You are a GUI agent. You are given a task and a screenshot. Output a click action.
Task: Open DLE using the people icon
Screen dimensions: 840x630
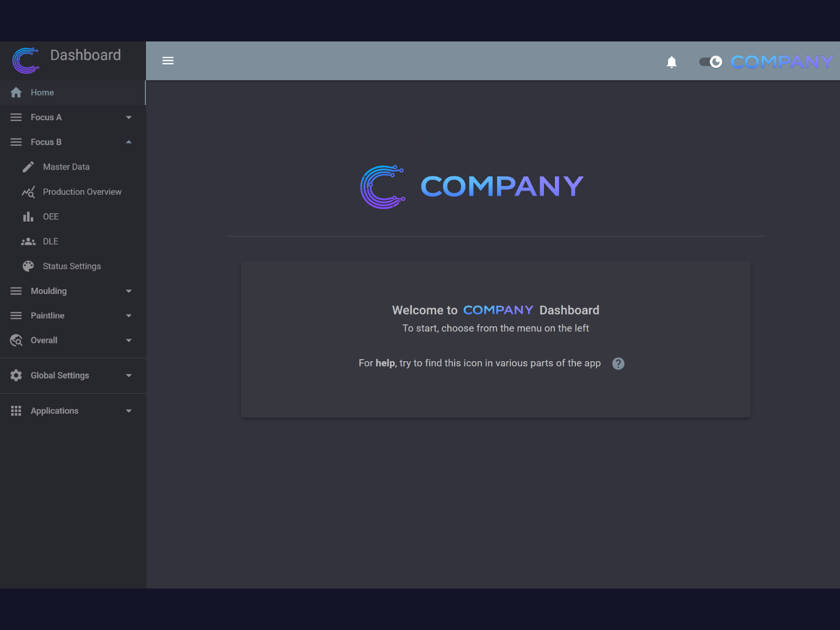click(x=28, y=241)
